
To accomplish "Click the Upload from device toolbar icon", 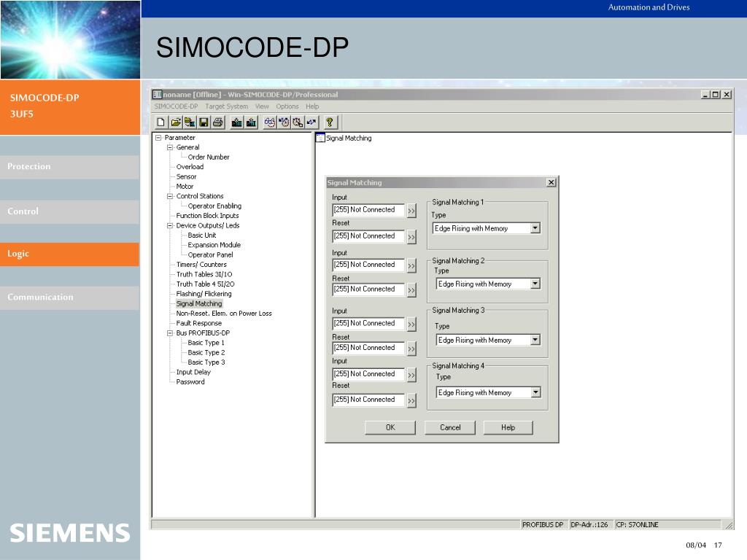I will [x=251, y=122].
